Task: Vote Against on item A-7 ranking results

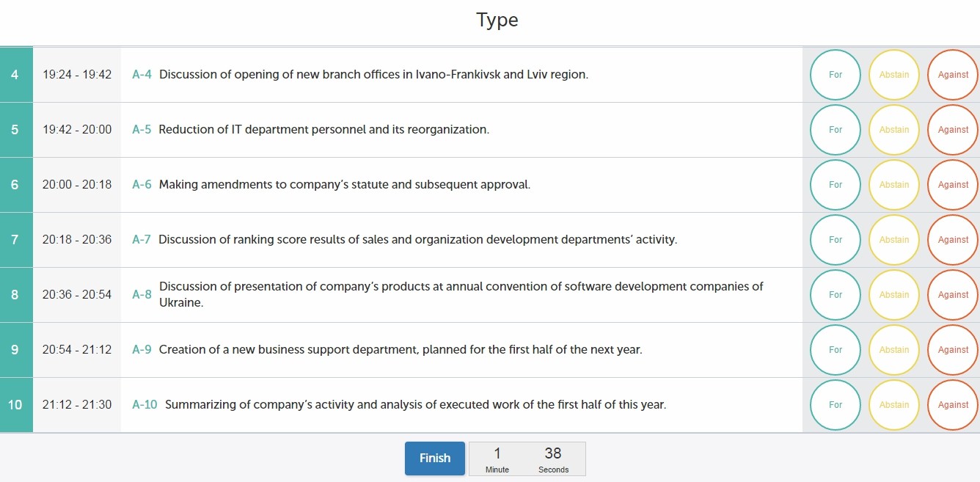Action: [x=953, y=240]
